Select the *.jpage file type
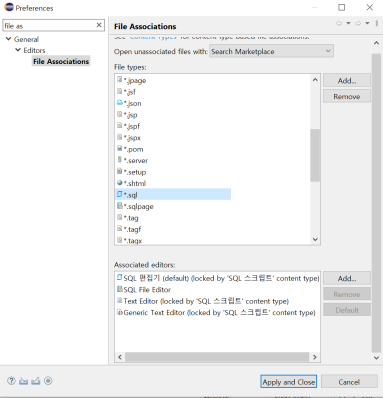Image resolution: width=383 pixels, height=398 pixels. (x=131, y=80)
